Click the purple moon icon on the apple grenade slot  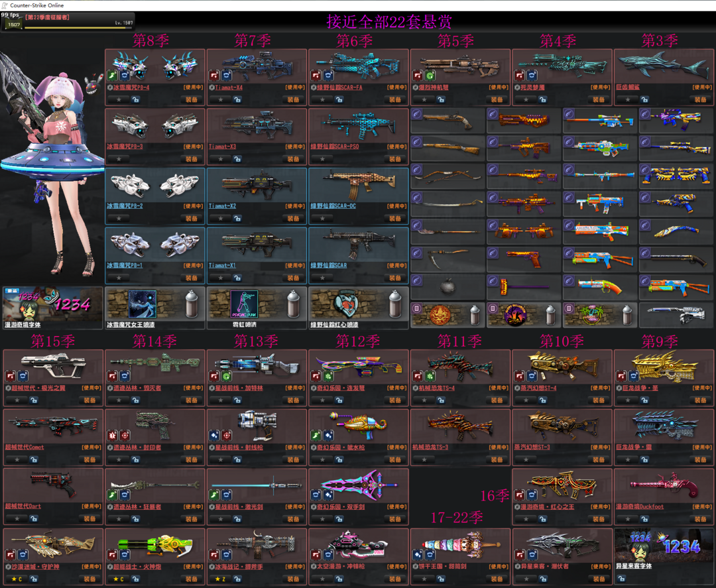pos(417,281)
